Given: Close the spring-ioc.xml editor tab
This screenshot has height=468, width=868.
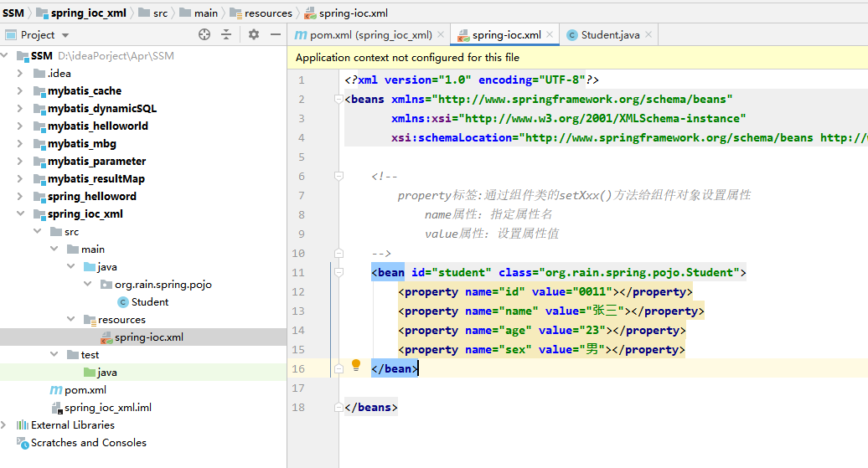Looking at the screenshot, I should click(x=550, y=34).
